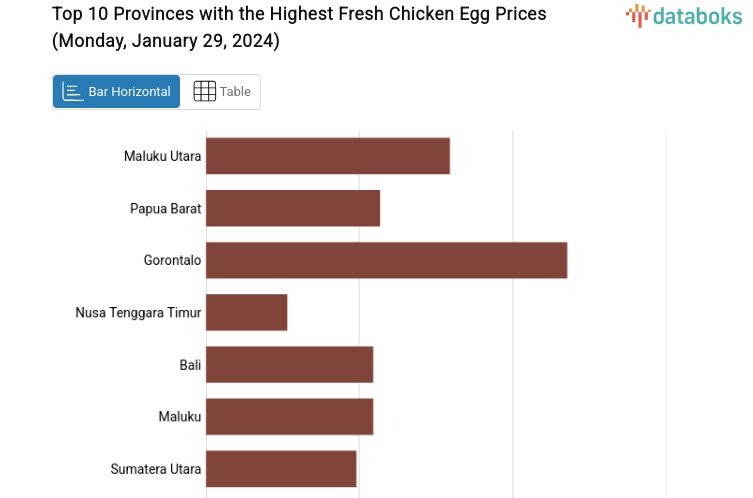
Task: Click the Maluku Utara axis label
Action: 163,156
